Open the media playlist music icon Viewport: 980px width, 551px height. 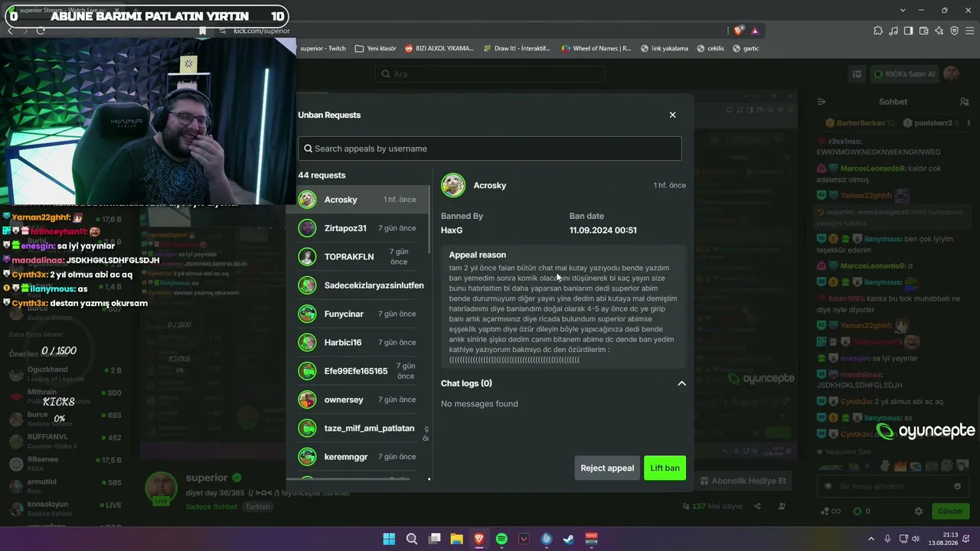893,31
